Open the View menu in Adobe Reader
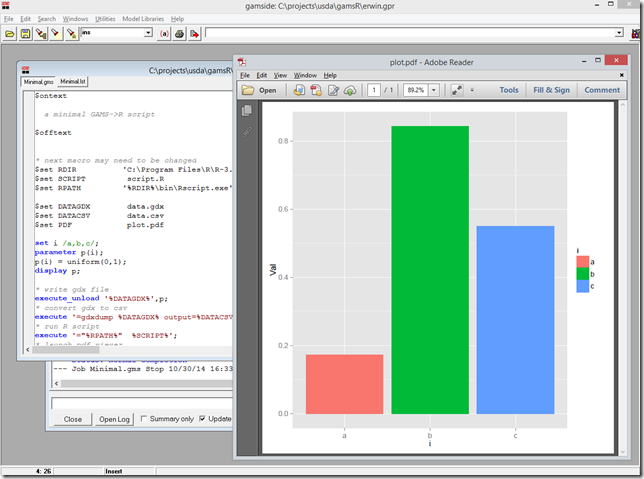Screen dimensions: 644x479 (x=280, y=75)
